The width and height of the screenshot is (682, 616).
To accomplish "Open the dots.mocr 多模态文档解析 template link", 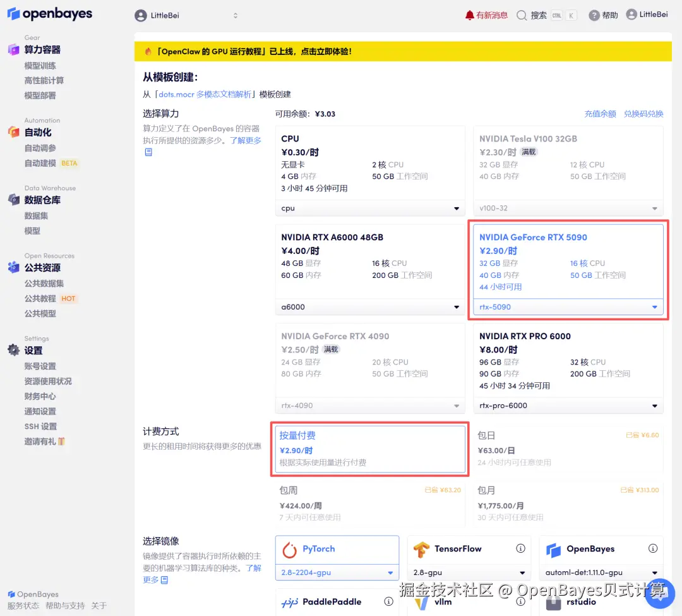I will point(205,94).
